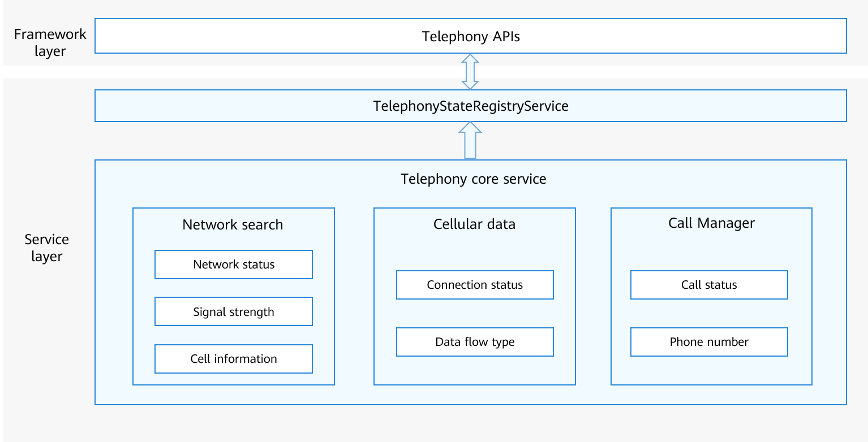The image size is (868, 442).
Task: Select the Call status box
Action: [708, 285]
